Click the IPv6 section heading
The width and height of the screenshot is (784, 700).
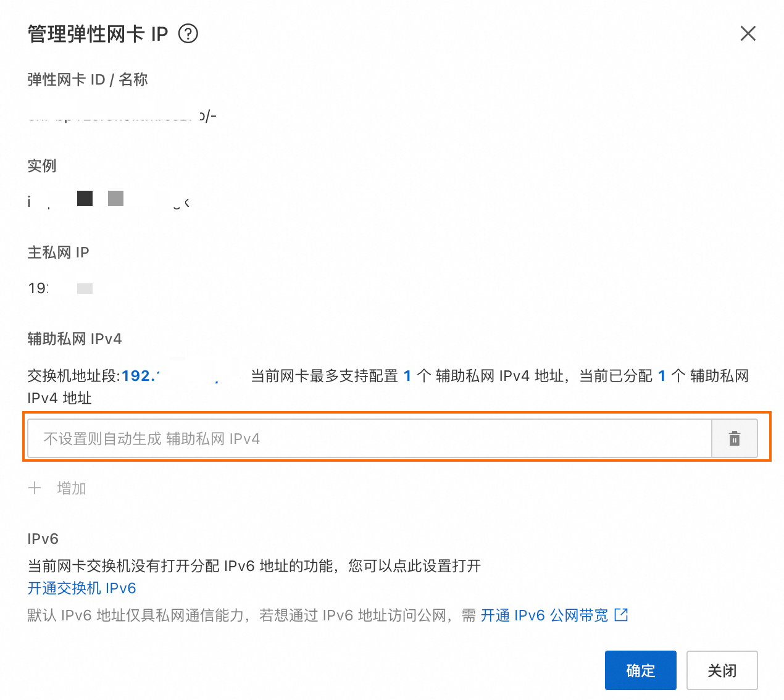[43, 539]
